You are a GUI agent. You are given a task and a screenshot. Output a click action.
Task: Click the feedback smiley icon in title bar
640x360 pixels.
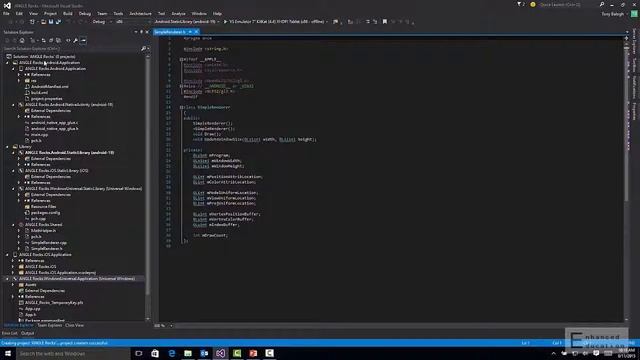(533, 4)
